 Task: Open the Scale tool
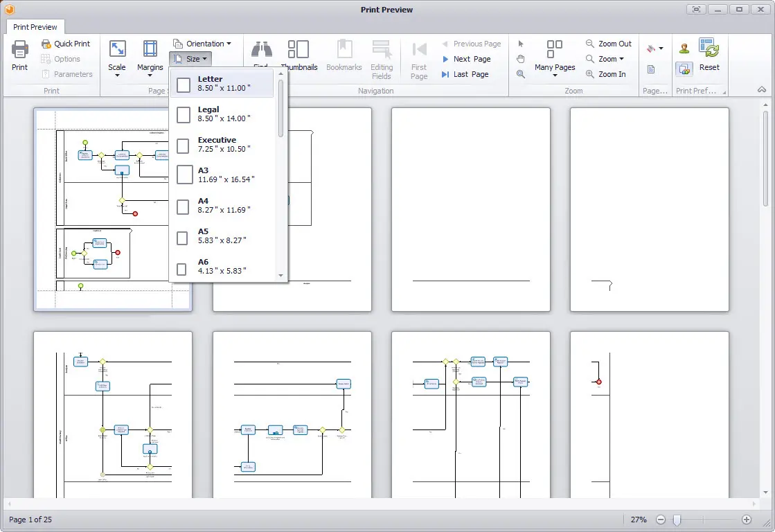coord(117,57)
